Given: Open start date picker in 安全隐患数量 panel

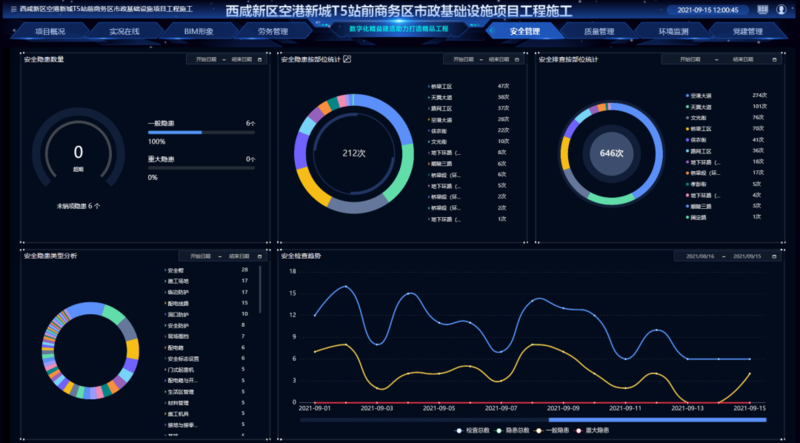Looking at the screenshot, I should pyautogui.click(x=205, y=59).
